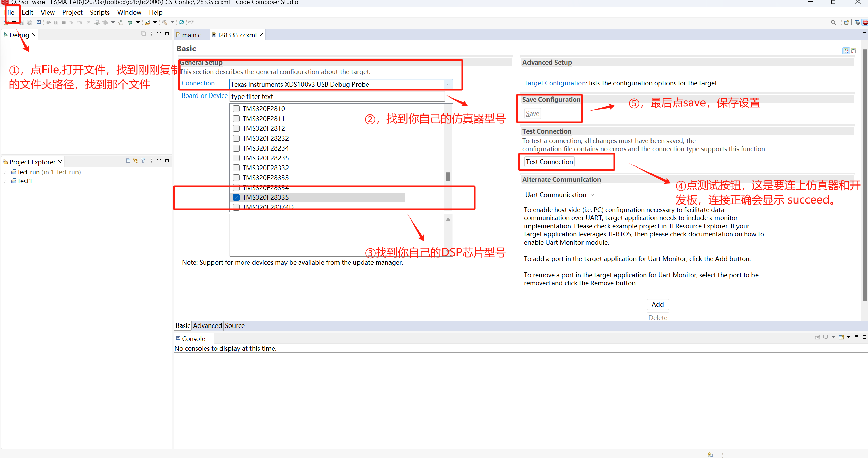Click the Board or Device filter text field
Screen dimensions: 868x458
[x=336, y=96]
